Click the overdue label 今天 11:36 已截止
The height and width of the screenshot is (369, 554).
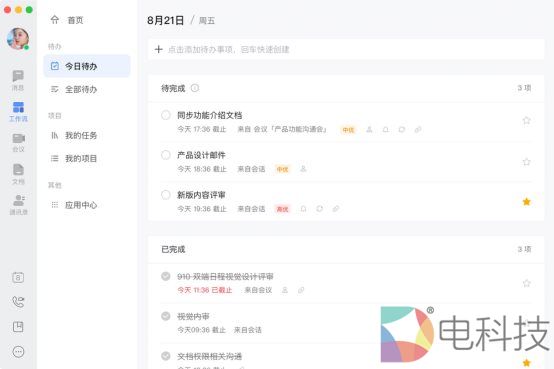click(205, 290)
